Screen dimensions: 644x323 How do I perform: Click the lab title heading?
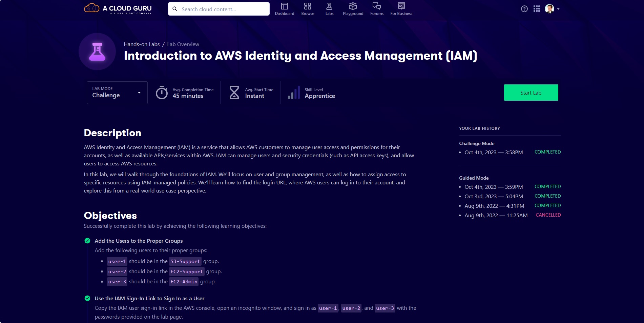(300, 56)
